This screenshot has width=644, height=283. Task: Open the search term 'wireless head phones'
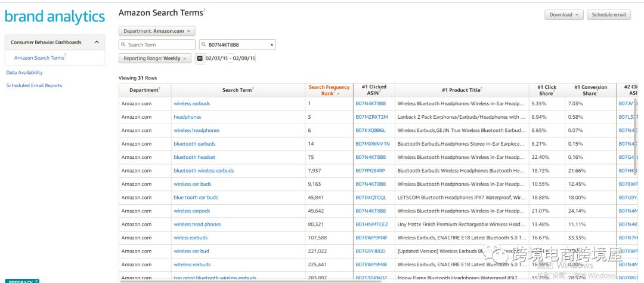[x=197, y=224]
